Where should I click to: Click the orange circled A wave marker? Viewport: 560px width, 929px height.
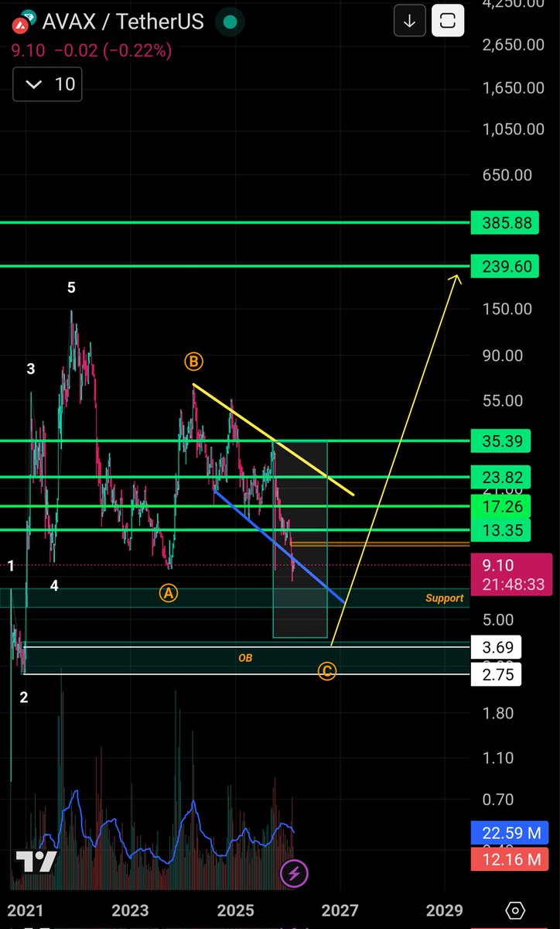169,594
